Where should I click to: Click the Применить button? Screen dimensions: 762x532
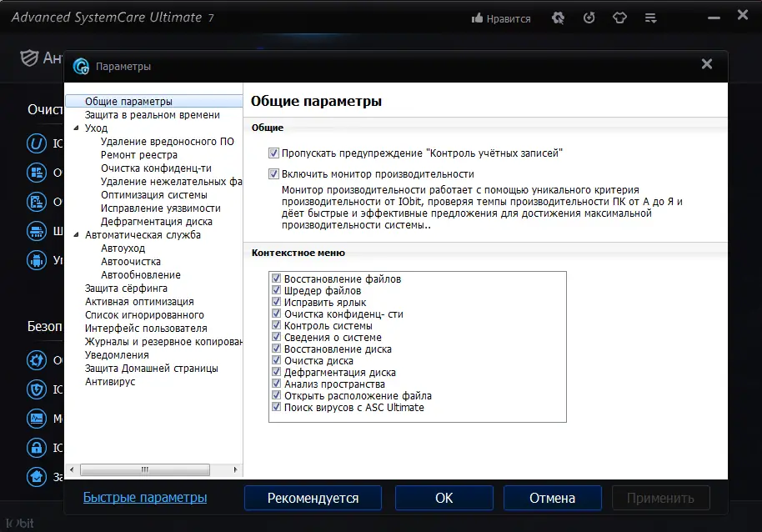[x=660, y=498]
